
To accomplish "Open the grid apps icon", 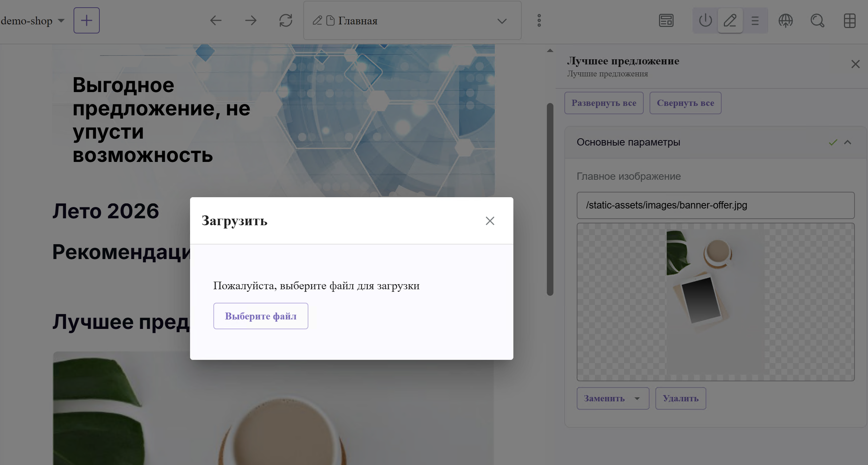I will click(x=850, y=20).
